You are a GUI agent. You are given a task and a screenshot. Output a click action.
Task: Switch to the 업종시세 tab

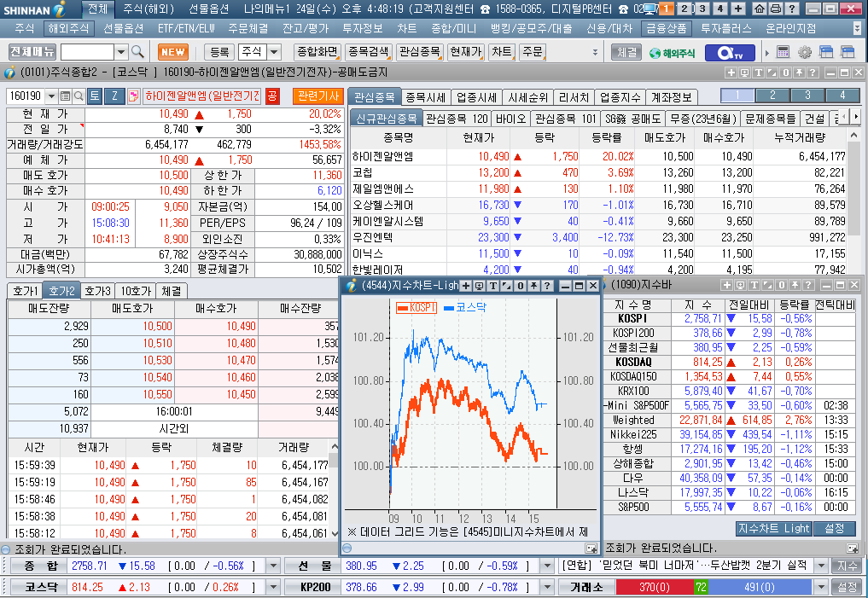click(x=476, y=97)
